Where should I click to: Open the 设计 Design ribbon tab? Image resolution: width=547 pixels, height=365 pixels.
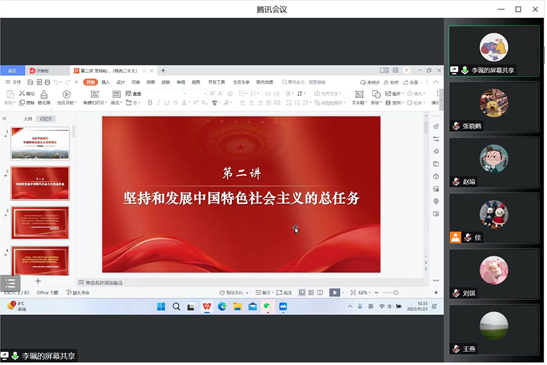121,82
